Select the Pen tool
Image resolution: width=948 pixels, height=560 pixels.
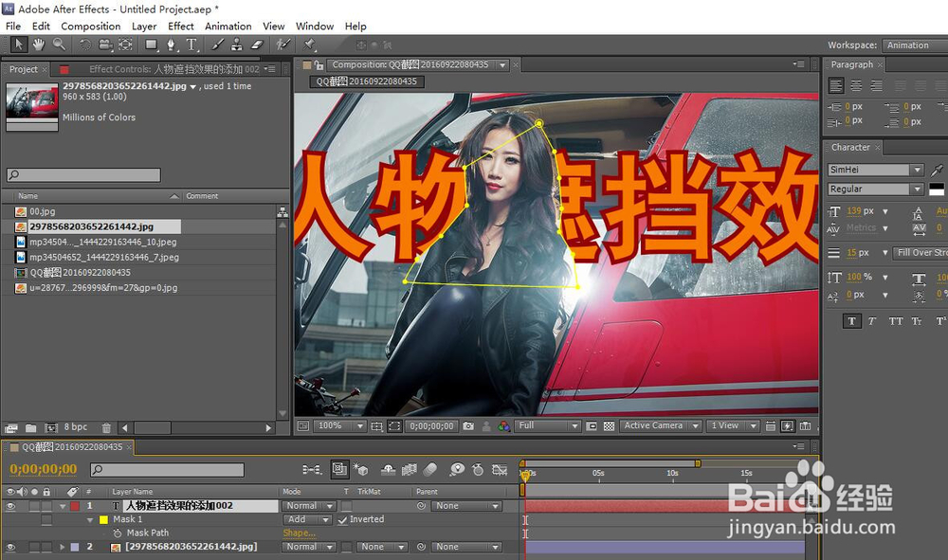172,45
